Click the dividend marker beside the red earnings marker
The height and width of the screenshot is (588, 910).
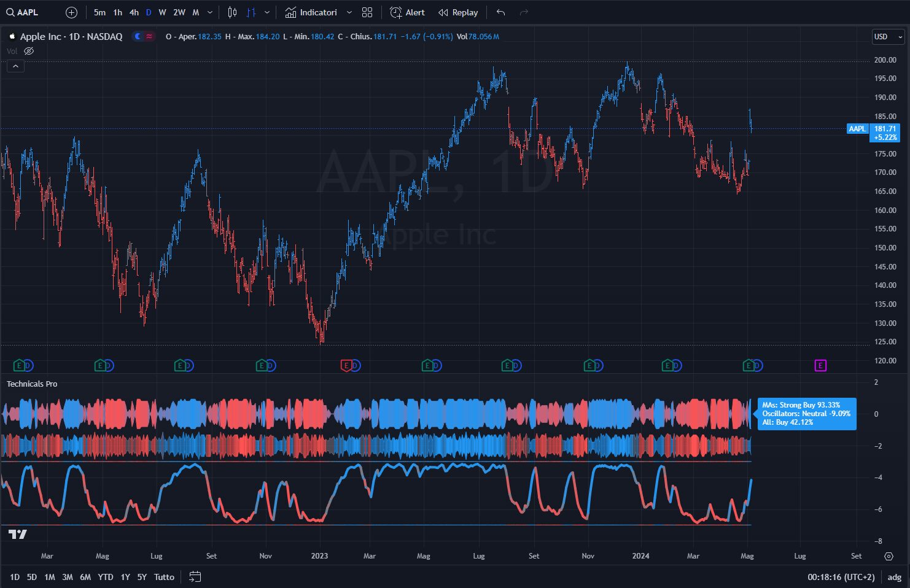click(x=356, y=366)
